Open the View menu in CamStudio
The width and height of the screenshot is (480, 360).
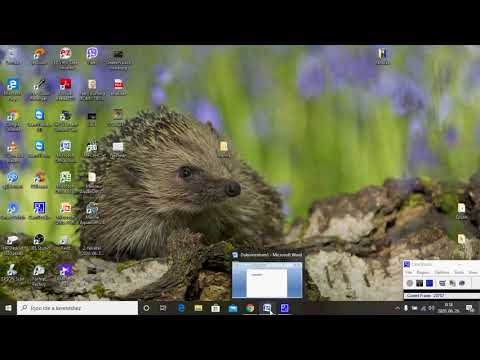[x=473, y=272]
